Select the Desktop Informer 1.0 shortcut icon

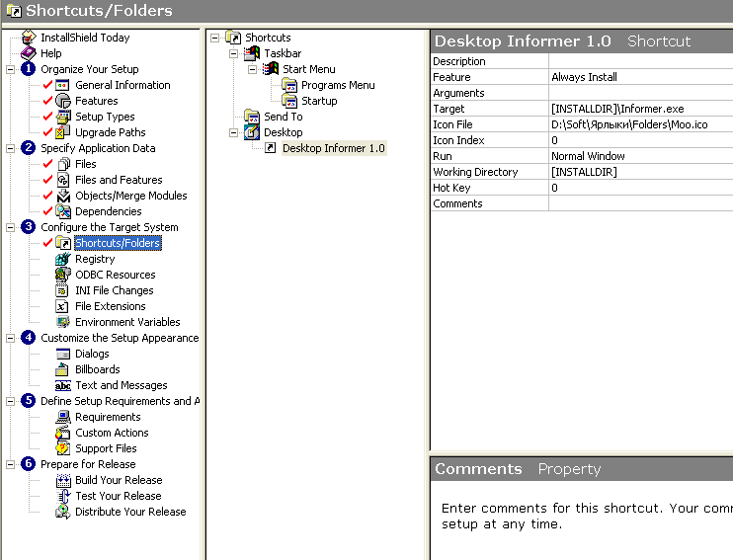tap(271, 148)
